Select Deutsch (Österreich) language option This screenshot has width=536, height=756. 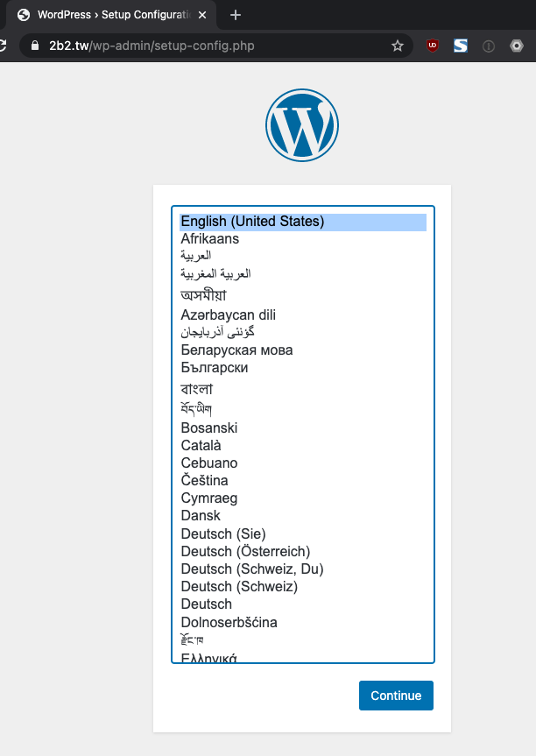click(x=303, y=551)
